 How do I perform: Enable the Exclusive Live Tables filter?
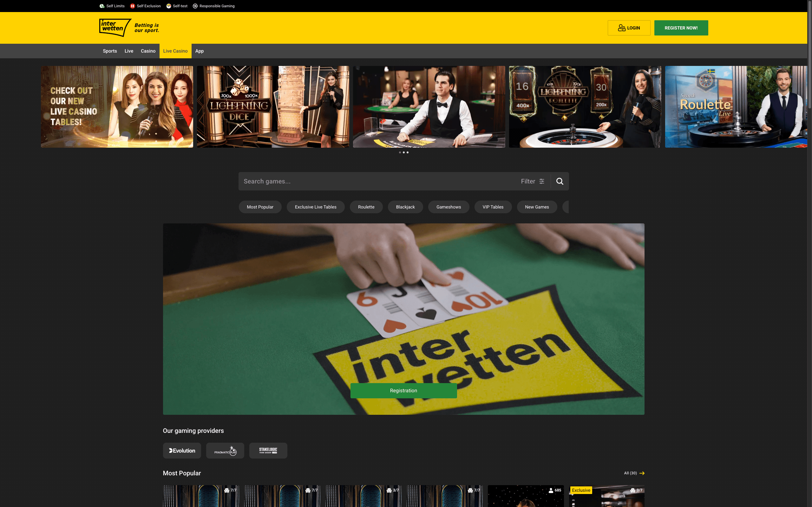(315, 207)
